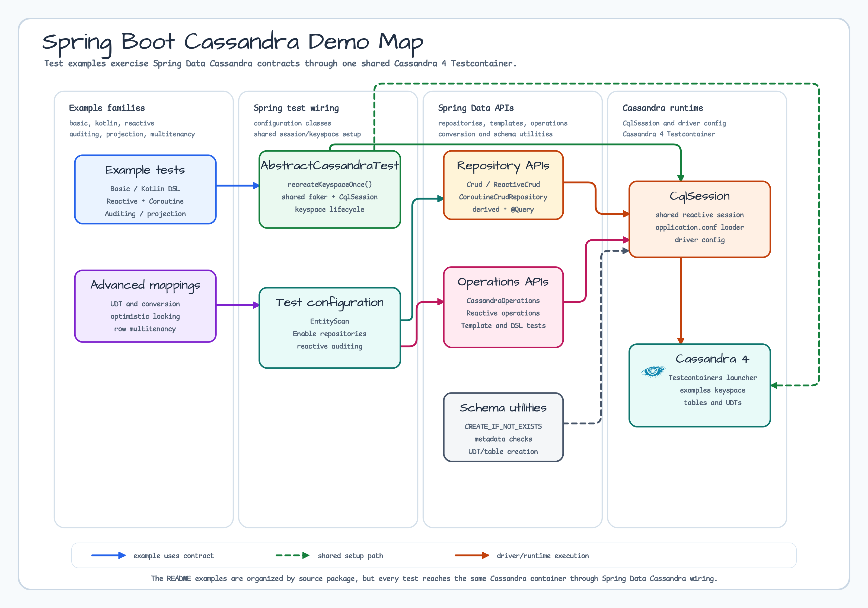
Task: Click the 'recreateKeyspaceOnce()' text
Action: 330,184
